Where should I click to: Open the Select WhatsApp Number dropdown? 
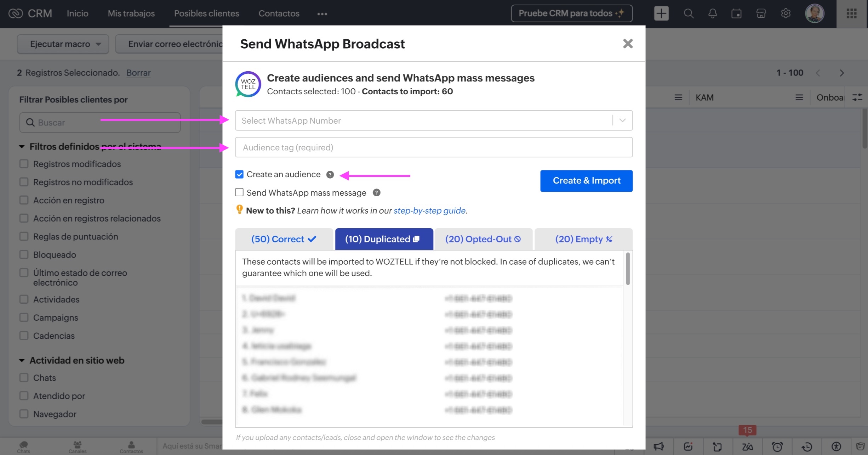434,120
